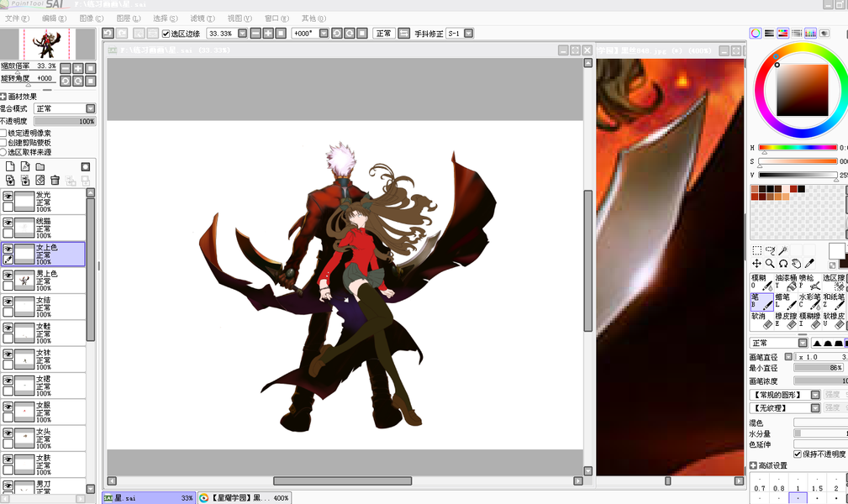Click the flip canvas horizontally button in toolbar
The height and width of the screenshot is (504, 848).
[404, 33]
